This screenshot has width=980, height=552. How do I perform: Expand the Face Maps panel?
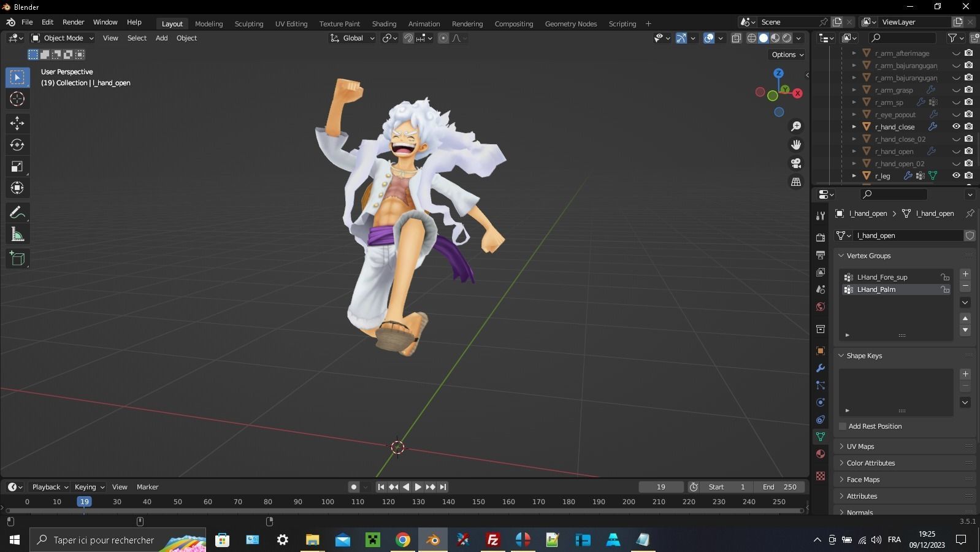pos(841,480)
